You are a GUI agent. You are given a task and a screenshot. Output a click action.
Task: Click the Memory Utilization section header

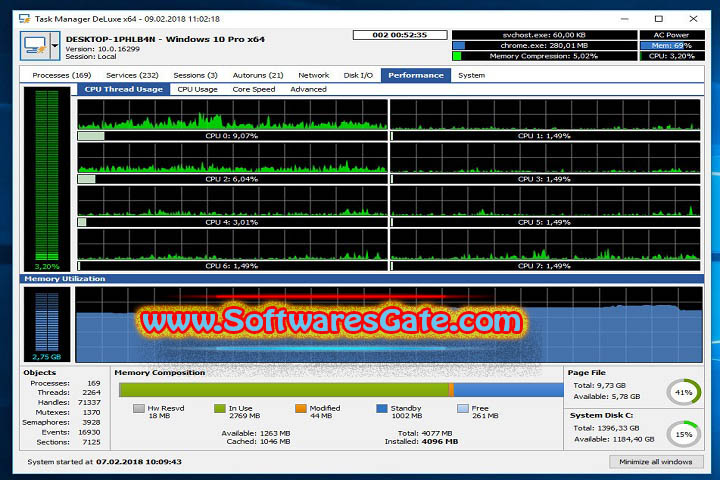click(362, 279)
